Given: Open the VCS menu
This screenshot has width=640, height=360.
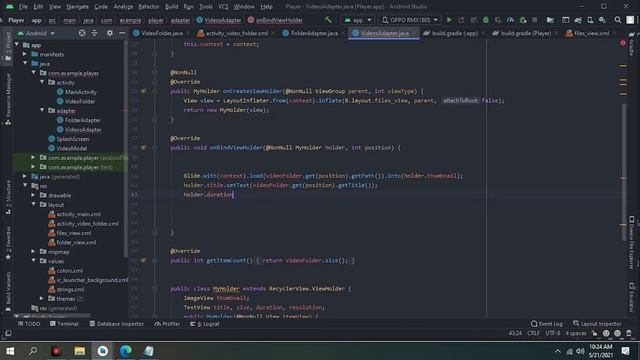Looking at the screenshot, I should pos(223,7).
